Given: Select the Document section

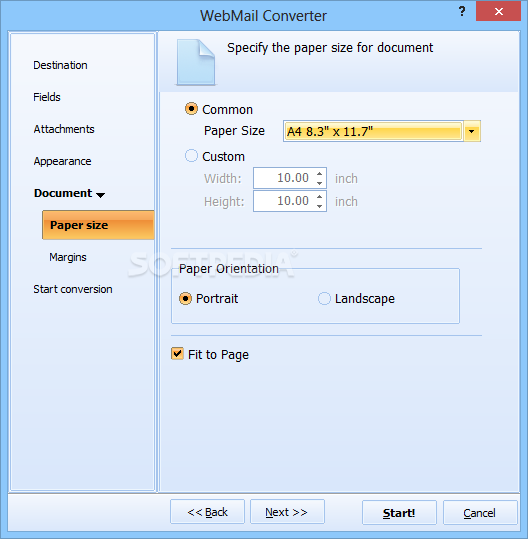Looking at the screenshot, I should coord(63,193).
